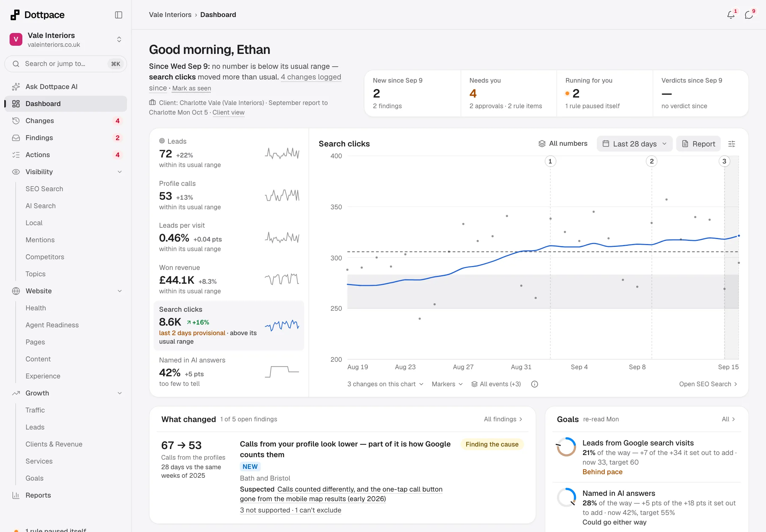
Task: Collapse the Growth section chevron
Action: [x=120, y=393]
